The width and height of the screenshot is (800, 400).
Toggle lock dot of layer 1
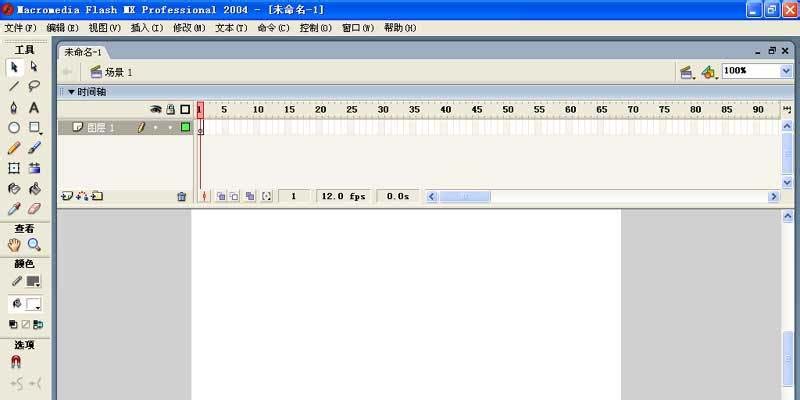pos(170,128)
